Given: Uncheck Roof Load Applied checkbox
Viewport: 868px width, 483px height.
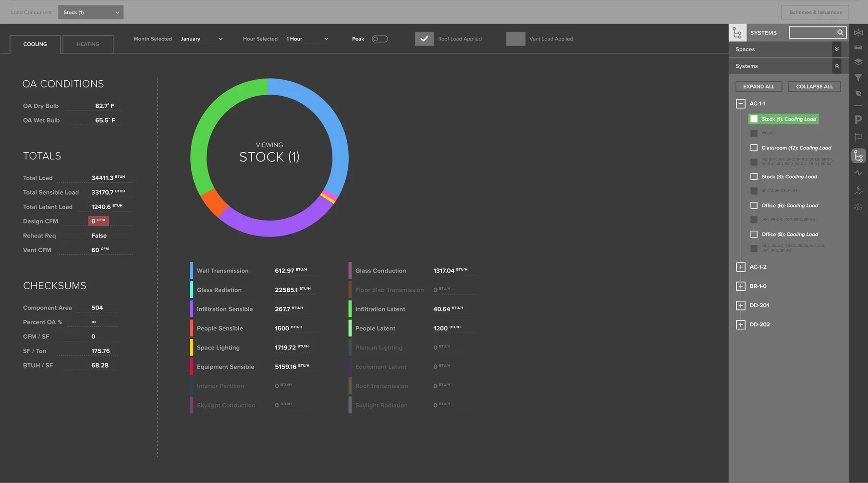Looking at the screenshot, I should 425,39.
